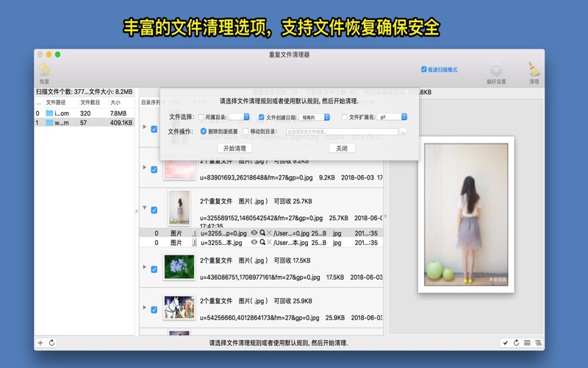Uncheck the 17.5KB duplicate group checkbox
588x368 pixels.
click(154, 269)
